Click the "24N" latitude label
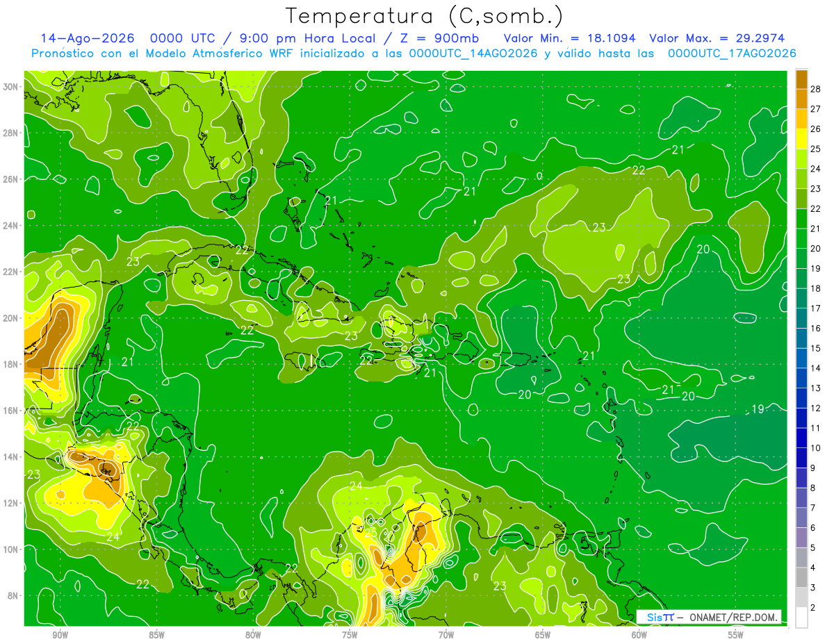 tap(10, 226)
